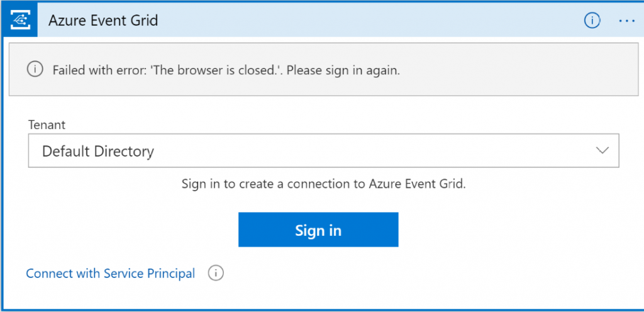644x312 pixels.
Task: Expand the Tenant dropdown chevron arrow
Action: [602, 150]
